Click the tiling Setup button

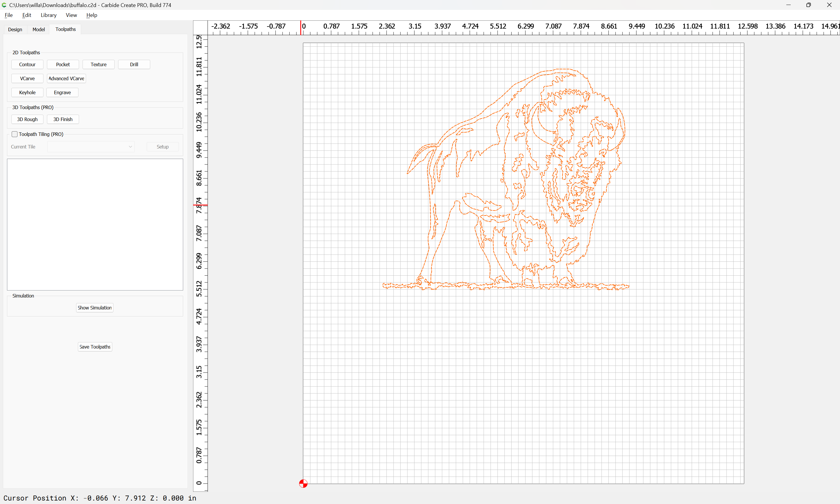coord(163,147)
